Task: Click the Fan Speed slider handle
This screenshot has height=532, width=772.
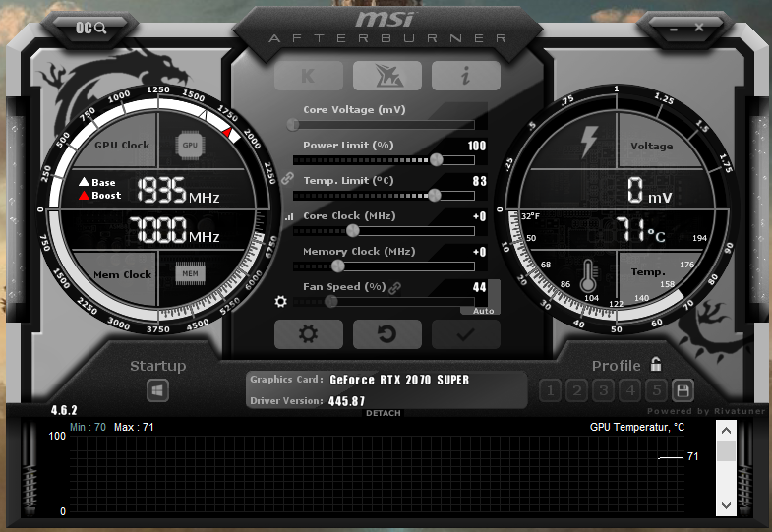Action: 331,301
